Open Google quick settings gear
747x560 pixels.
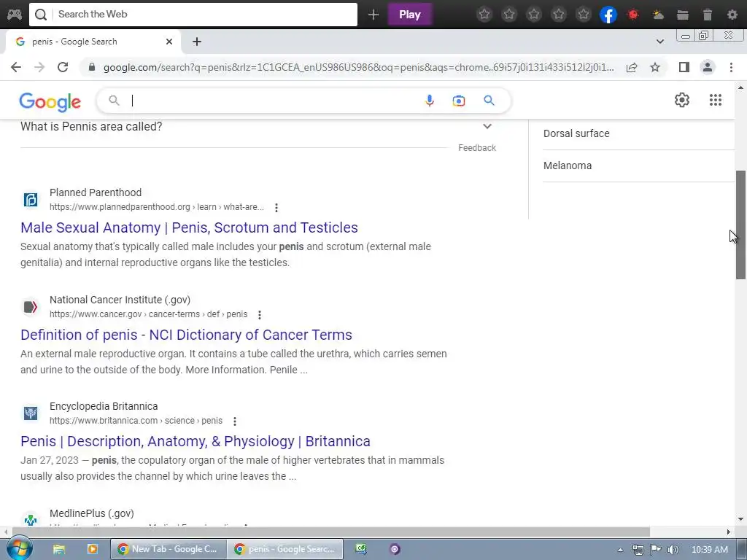pyautogui.click(x=682, y=100)
